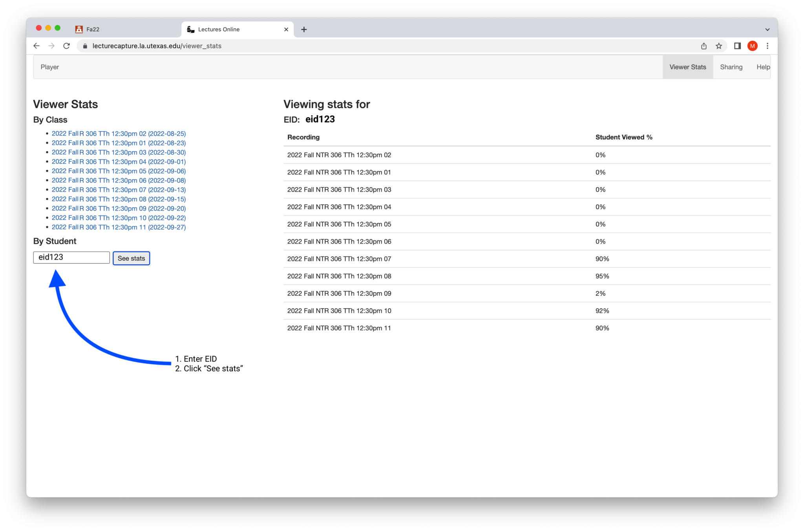Viewport: 804px width, 532px height.
Task: Click the browser back arrow
Action: [x=37, y=46]
